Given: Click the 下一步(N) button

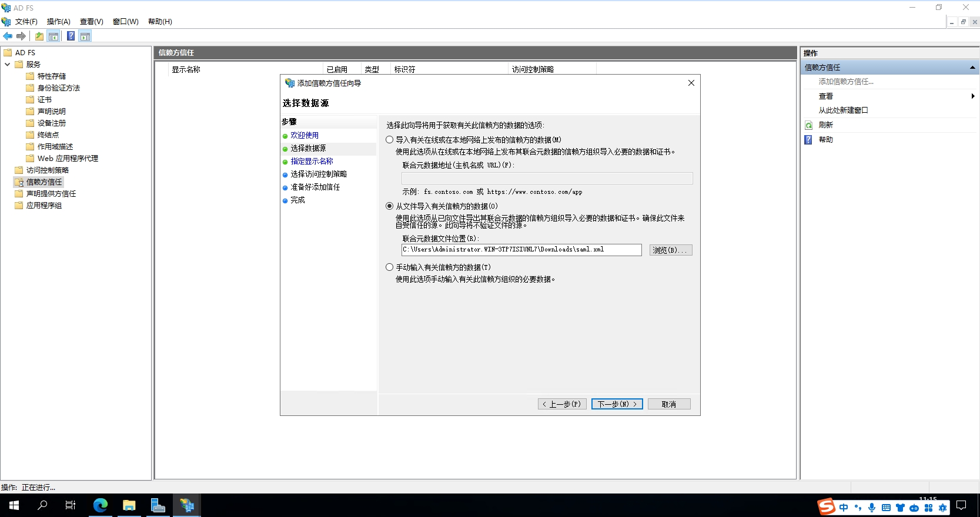Looking at the screenshot, I should click(x=617, y=404).
